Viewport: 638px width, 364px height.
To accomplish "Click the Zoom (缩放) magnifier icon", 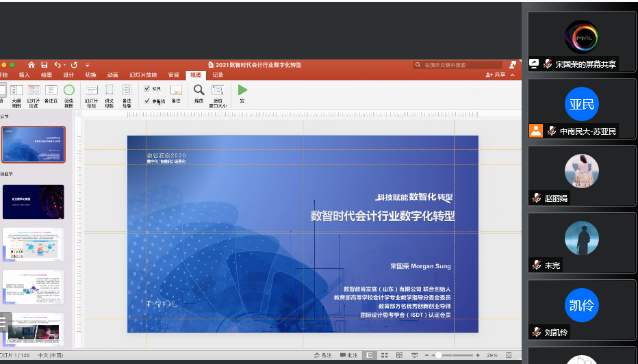I will click(199, 90).
